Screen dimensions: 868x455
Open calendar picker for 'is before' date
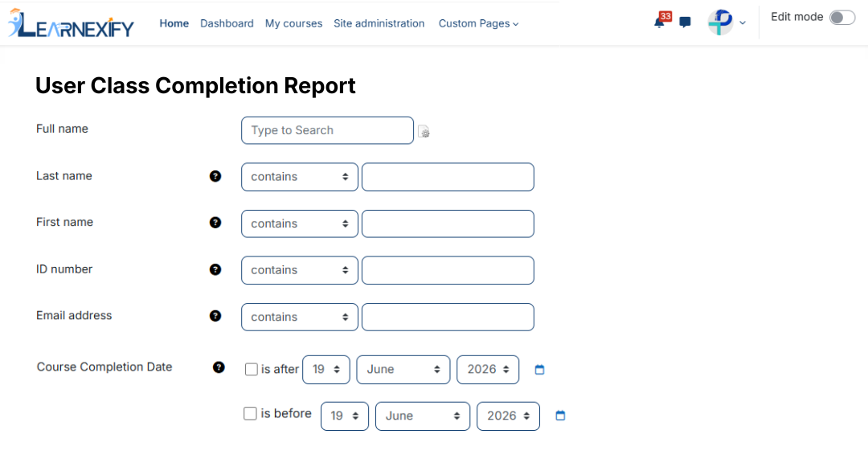click(x=560, y=416)
